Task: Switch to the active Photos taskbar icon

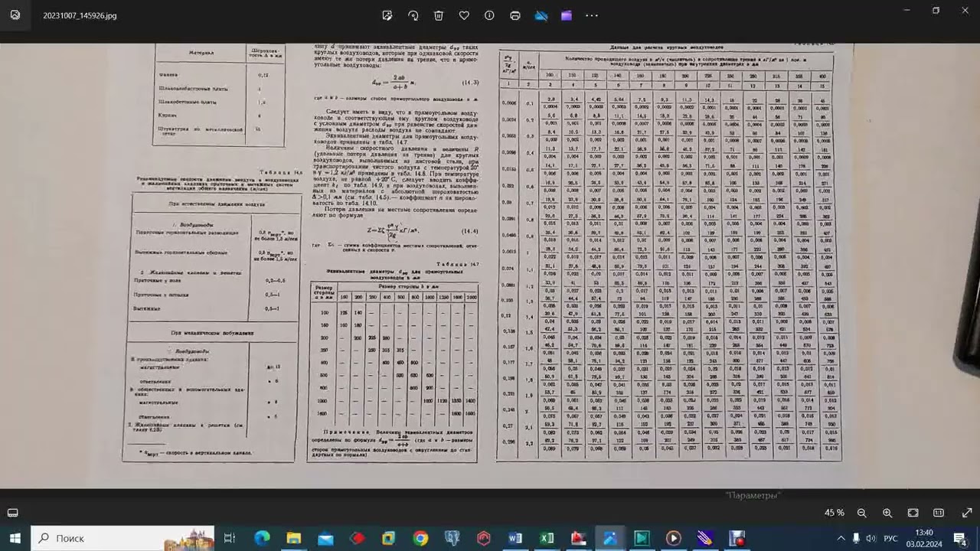Action: [x=610, y=538]
